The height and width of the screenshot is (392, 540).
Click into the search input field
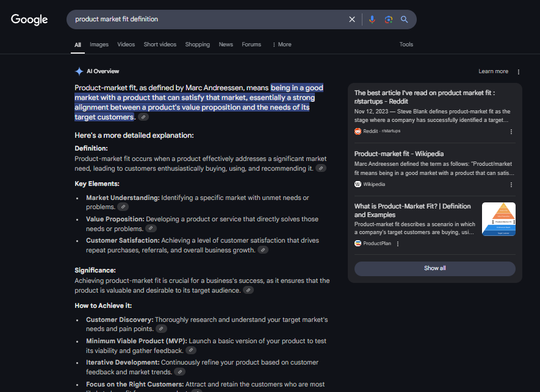pyautogui.click(x=207, y=20)
